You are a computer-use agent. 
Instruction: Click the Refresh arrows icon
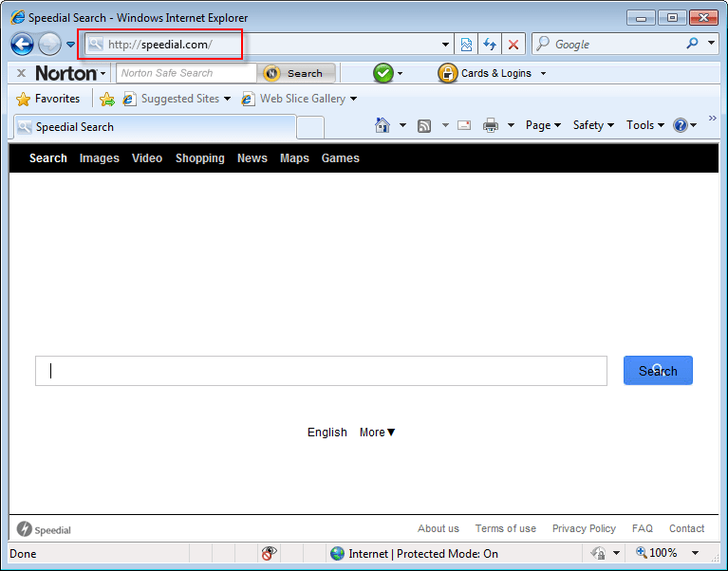click(x=490, y=45)
